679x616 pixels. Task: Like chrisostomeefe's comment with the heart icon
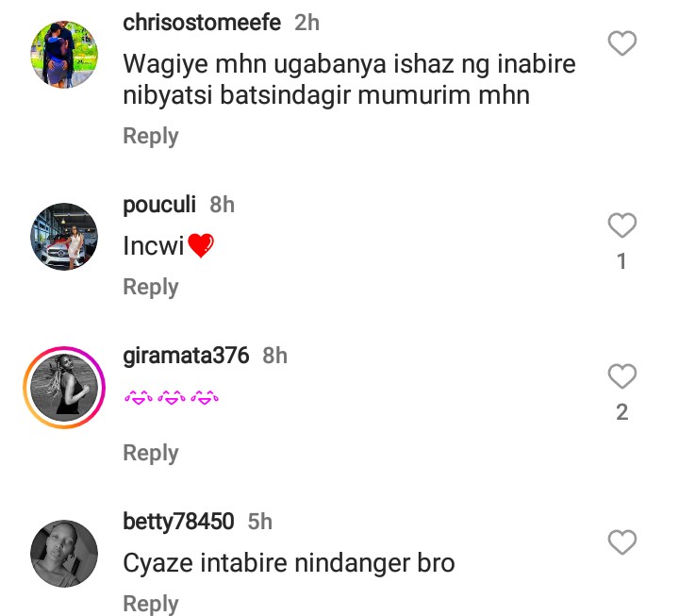[x=621, y=43]
